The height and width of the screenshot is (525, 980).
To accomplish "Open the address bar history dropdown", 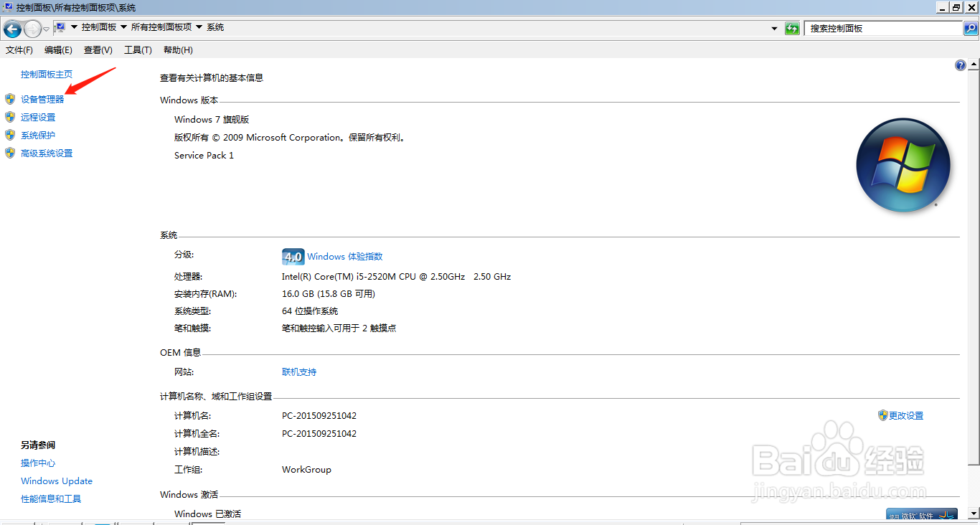I will point(774,29).
